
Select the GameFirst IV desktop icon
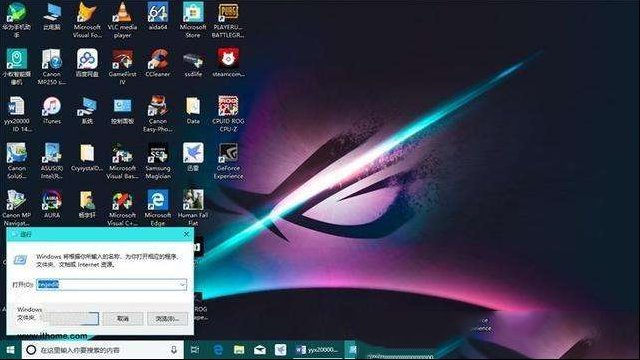click(122, 67)
